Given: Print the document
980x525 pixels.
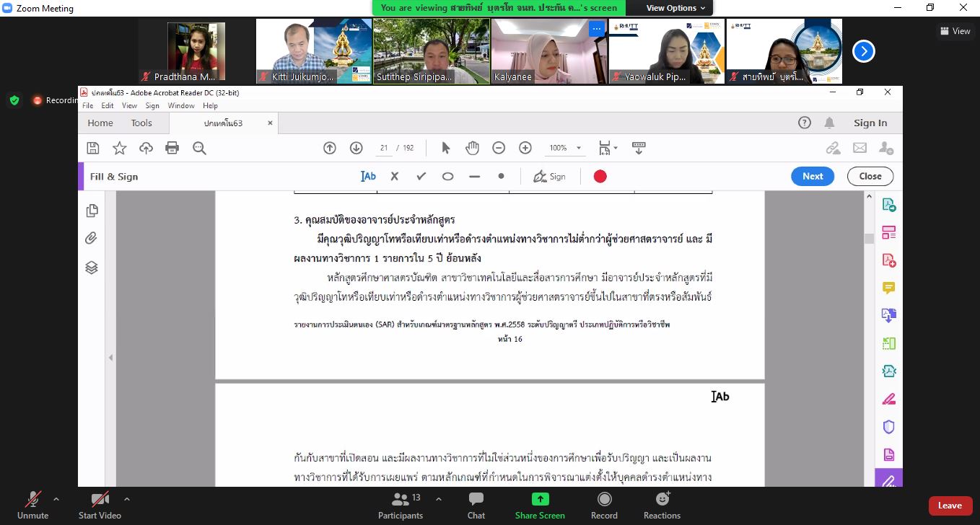Looking at the screenshot, I should point(172,148).
